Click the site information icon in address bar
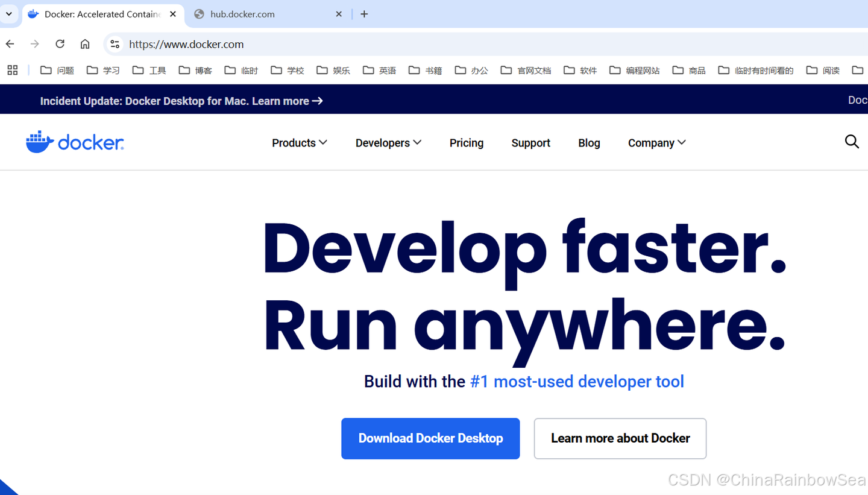Viewport: 868px width, 495px height. point(115,43)
